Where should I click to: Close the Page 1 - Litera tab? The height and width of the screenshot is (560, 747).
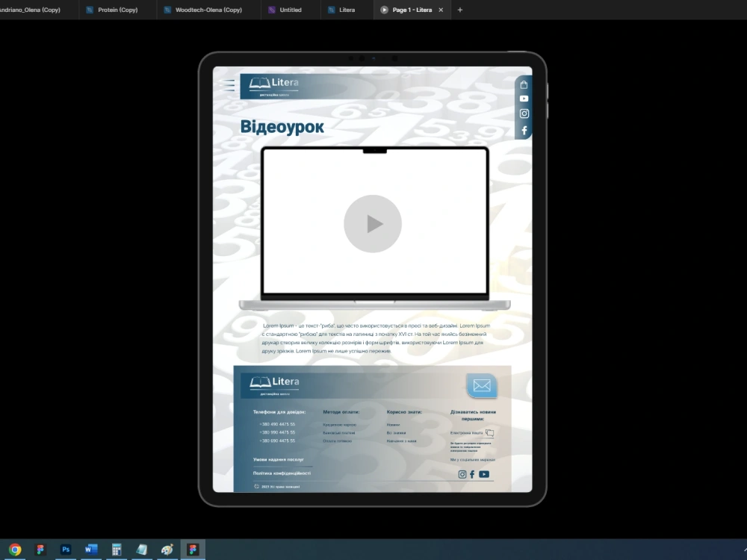[441, 10]
